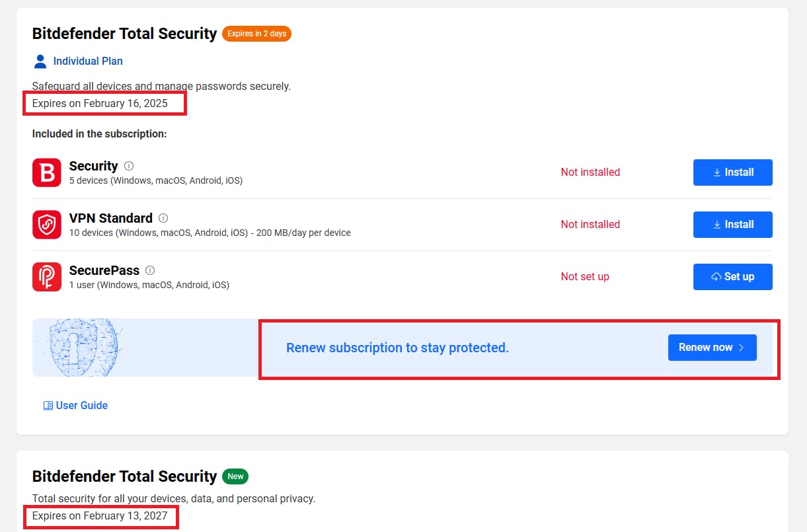Install the Security product
Viewport: 807px width, 532px height.
[x=732, y=172]
